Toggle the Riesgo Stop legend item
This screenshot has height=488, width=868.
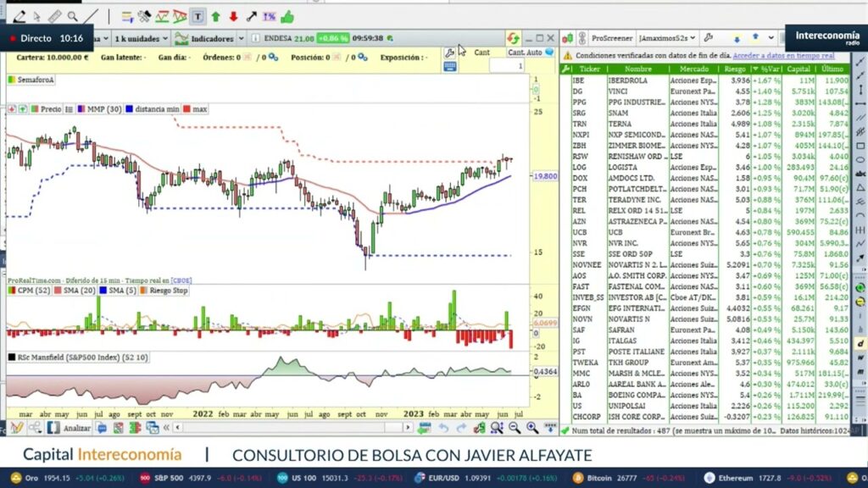point(164,291)
